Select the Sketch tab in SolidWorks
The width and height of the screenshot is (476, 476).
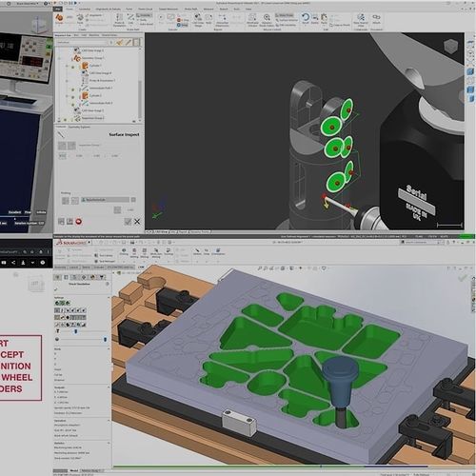tap(86, 268)
